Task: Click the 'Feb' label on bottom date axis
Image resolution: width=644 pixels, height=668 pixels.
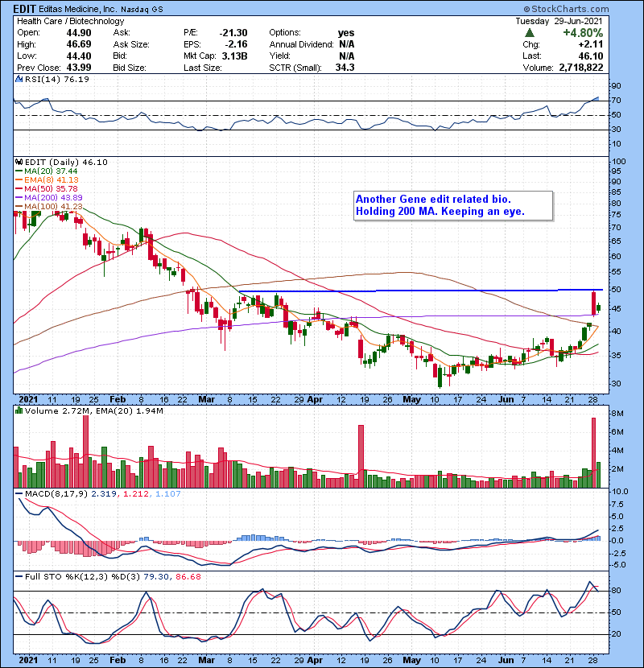Action: click(118, 660)
